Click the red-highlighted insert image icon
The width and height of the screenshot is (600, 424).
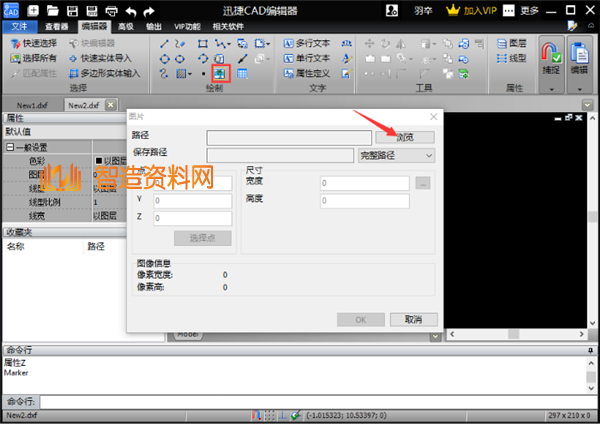point(221,74)
